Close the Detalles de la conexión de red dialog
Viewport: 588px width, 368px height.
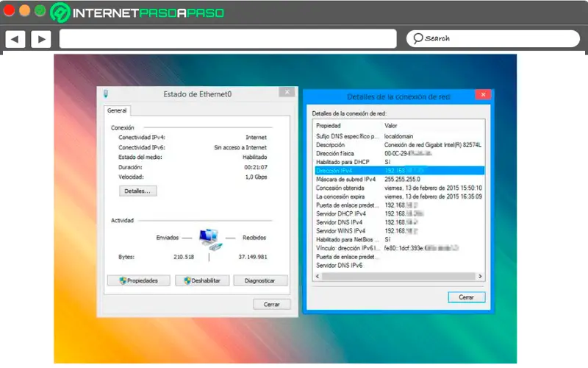pyautogui.click(x=483, y=95)
